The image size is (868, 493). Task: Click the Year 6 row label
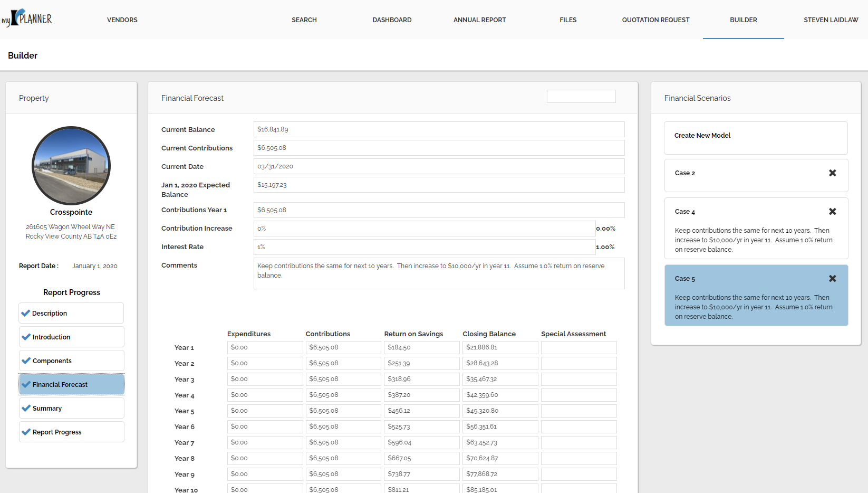click(x=185, y=427)
